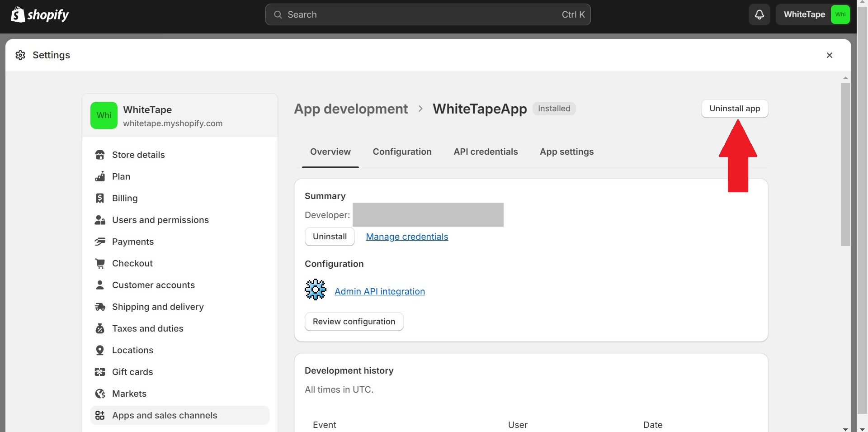Click the whitetape.myshopify.com store URL
The height and width of the screenshot is (432, 868).
pos(173,123)
